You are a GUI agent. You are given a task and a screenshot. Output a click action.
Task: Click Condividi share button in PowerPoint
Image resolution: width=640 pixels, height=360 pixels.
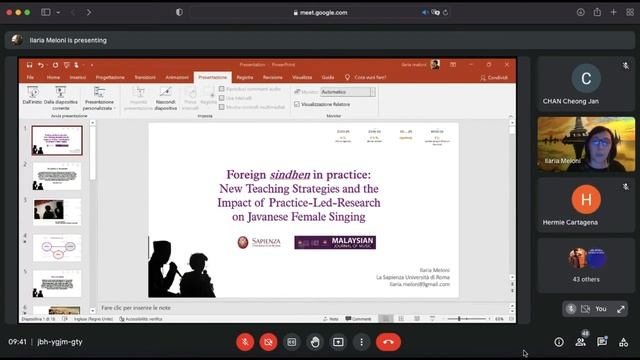[x=494, y=78]
